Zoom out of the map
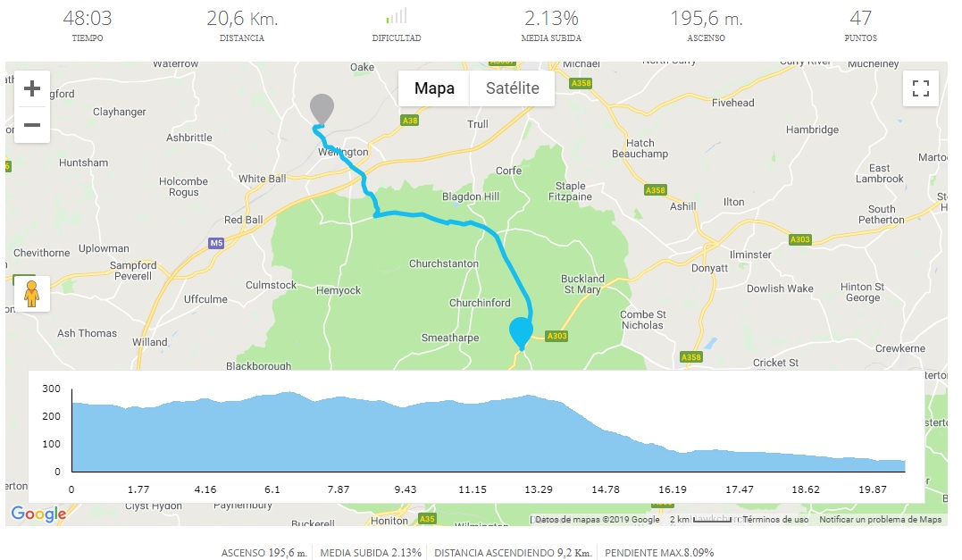The image size is (962, 560). 32,125
